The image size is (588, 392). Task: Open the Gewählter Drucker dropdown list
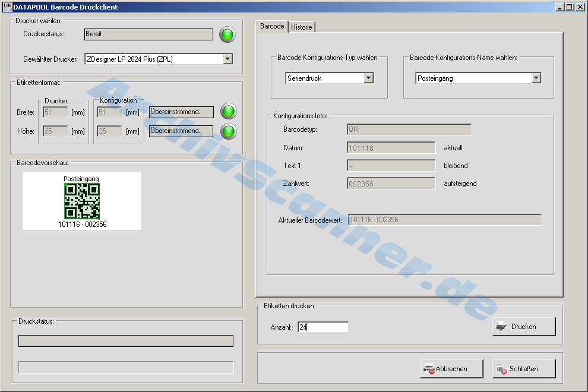pos(227,59)
